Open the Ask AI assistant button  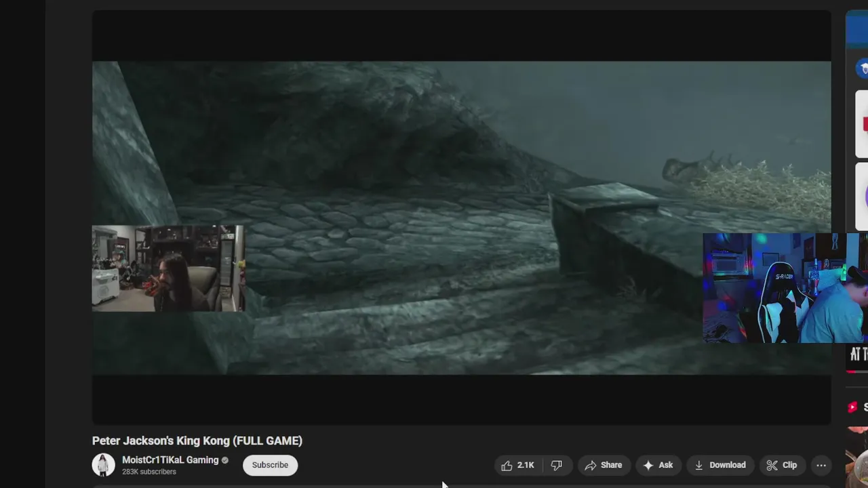click(658, 465)
